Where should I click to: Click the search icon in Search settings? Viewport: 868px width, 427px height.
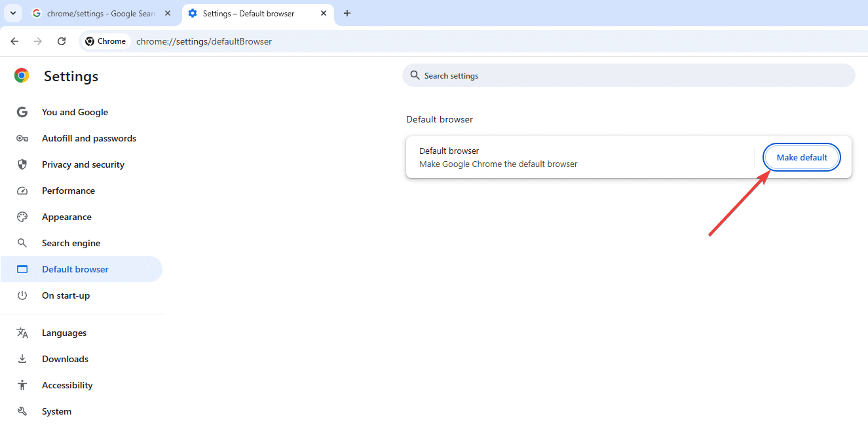415,75
